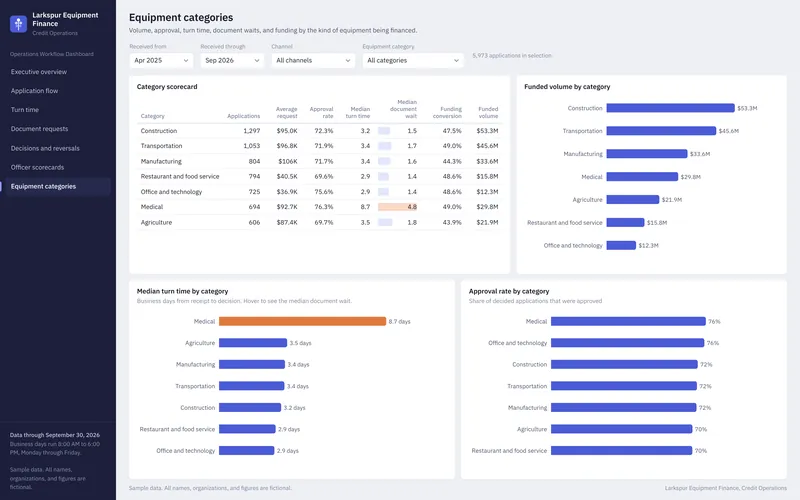The width and height of the screenshot is (800, 500).
Task: Sort scorecard by Category column header
Action: click(153, 116)
